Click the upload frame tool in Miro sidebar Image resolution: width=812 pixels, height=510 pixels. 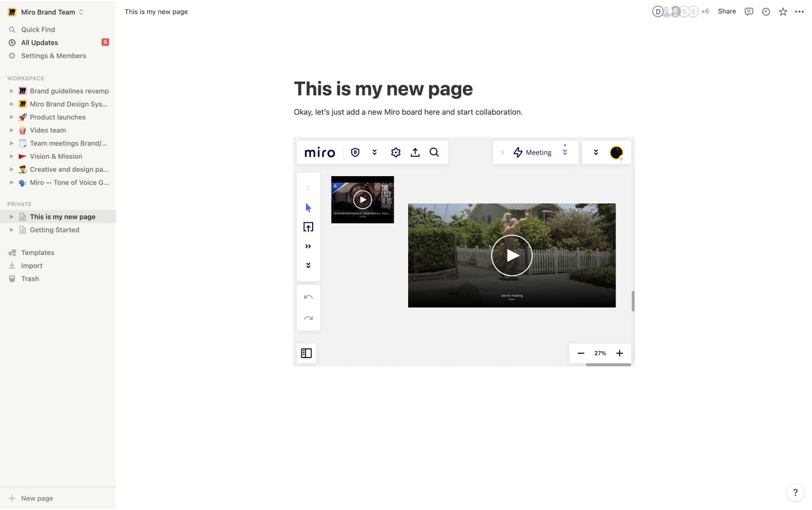[x=308, y=227]
